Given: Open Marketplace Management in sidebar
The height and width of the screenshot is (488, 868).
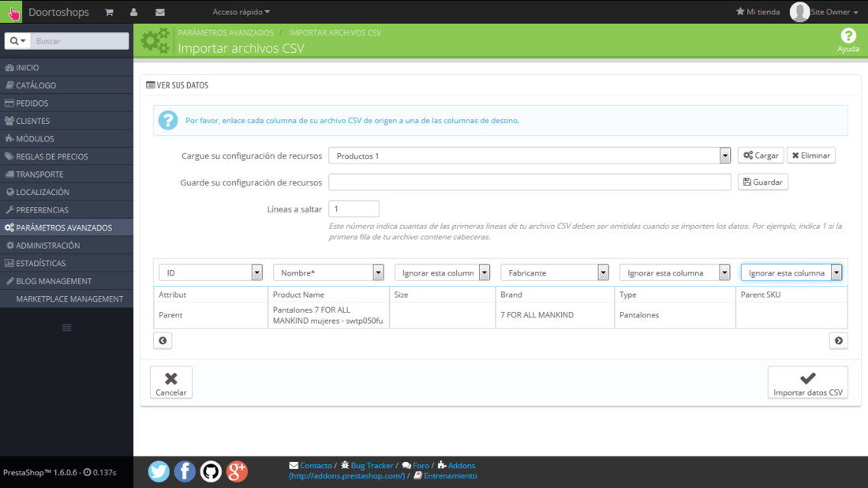Looking at the screenshot, I should click(x=66, y=298).
